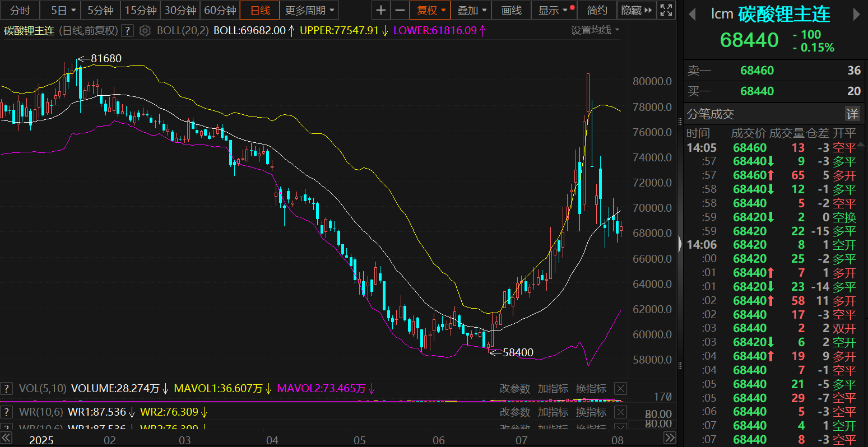This screenshot has height=447, width=868.
Task: Select the 60分钟 period tab
Action: [220, 10]
